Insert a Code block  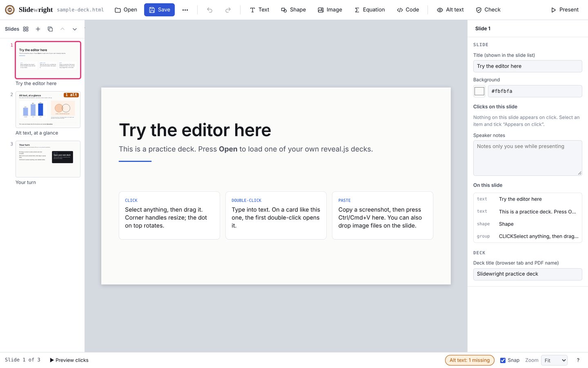click(x=408, y=10)
